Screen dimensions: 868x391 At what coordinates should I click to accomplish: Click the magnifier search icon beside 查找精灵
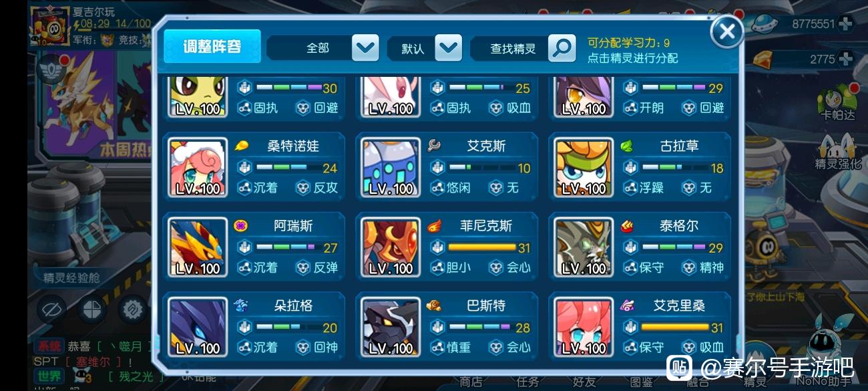pos(562,47)
